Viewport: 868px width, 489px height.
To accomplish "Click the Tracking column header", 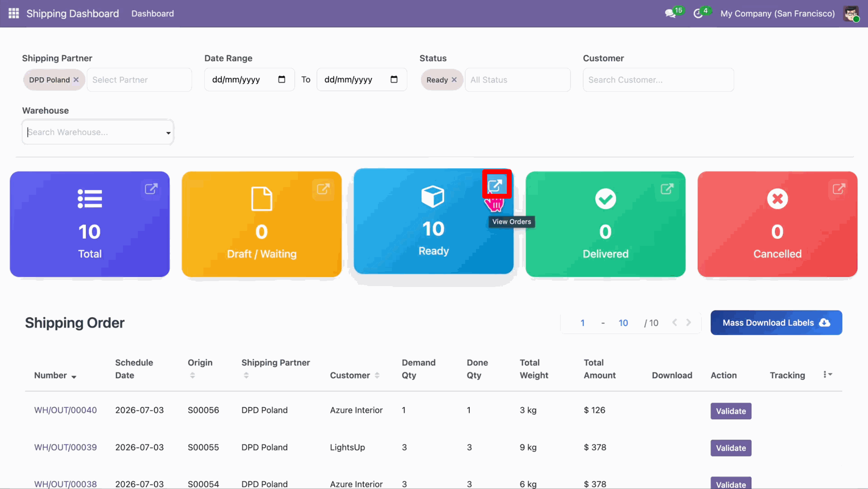I will coord(787,375).
